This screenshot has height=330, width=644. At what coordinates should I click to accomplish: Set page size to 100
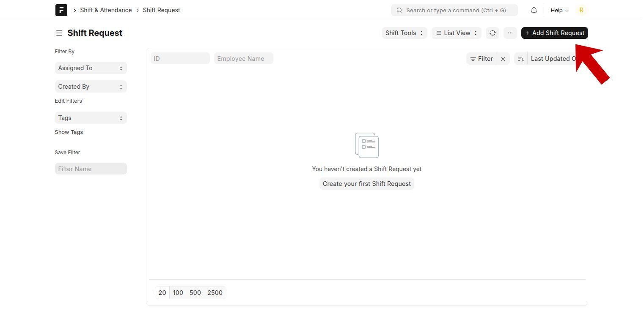click(178, 293)
